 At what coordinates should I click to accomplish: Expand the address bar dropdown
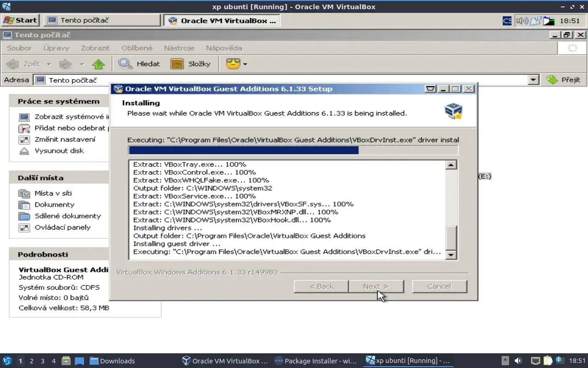click(533, 80)
